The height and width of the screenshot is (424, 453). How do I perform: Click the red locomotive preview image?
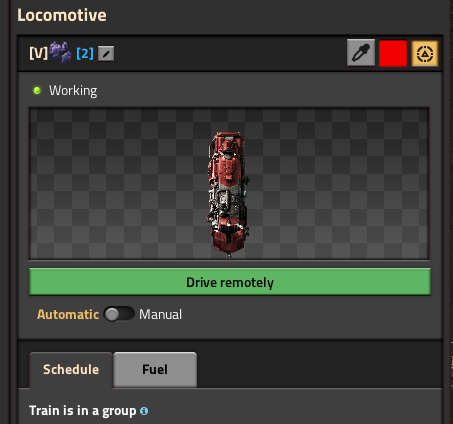tap(228, 195)
